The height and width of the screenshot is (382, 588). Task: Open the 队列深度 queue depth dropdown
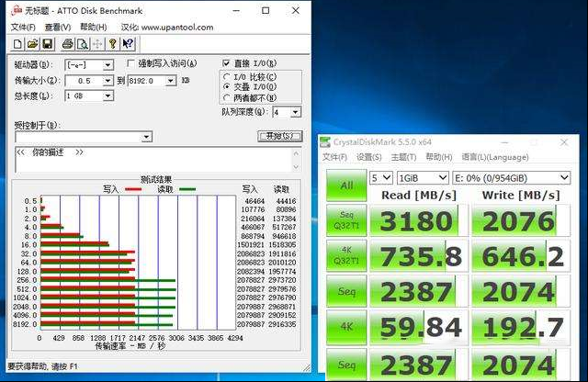click(x=296, y=112)
